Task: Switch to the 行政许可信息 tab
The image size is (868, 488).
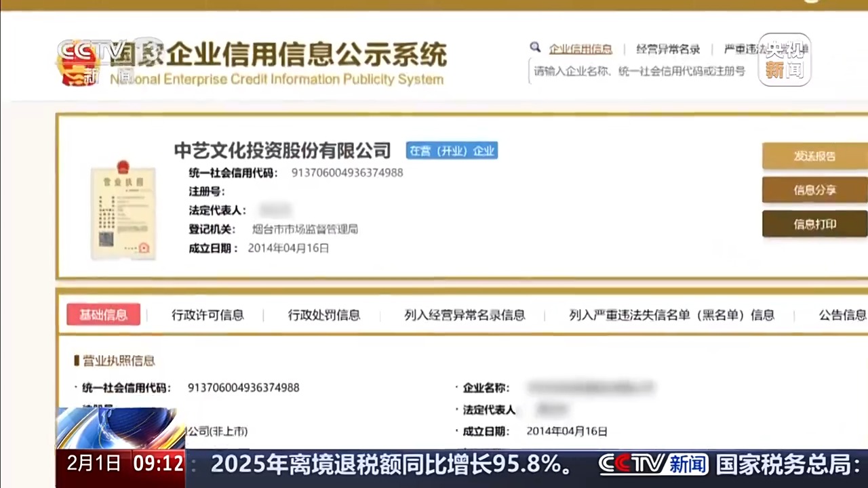Action: [x=208, y=315]
